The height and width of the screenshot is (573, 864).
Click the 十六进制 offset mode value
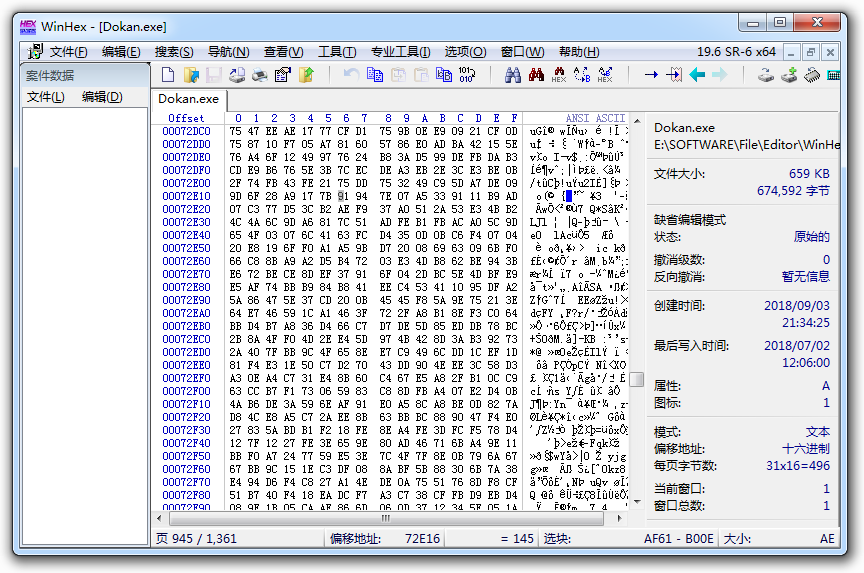point(806,448)
